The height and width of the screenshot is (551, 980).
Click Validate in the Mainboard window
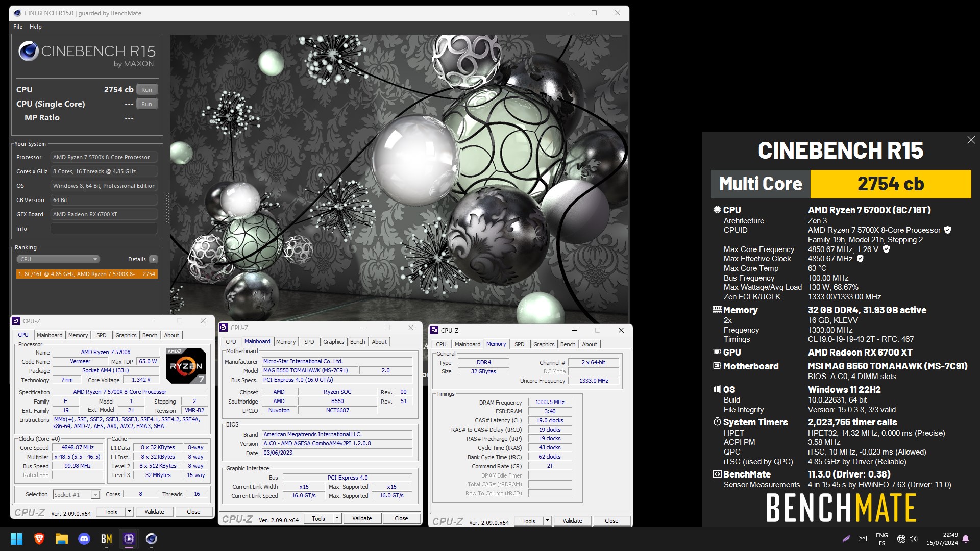click(362, 518)
